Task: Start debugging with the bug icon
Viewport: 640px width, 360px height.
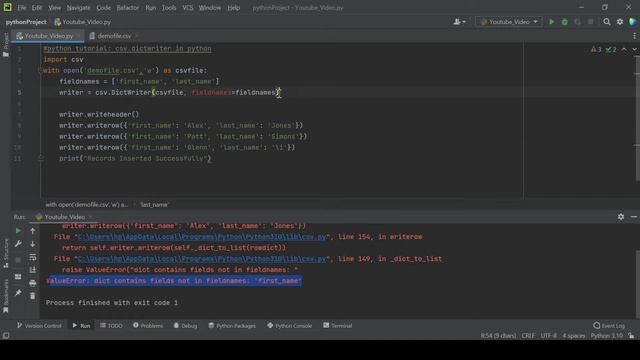Action: (564, 22)
